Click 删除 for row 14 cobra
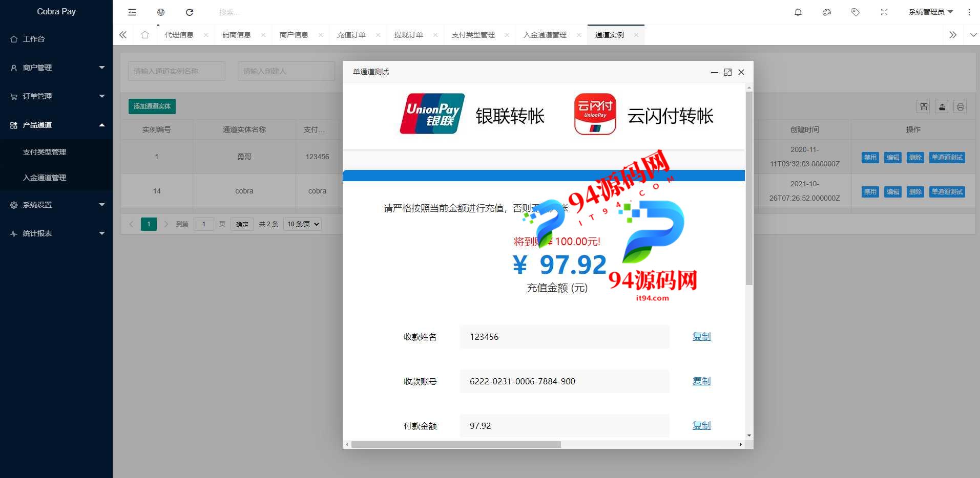Viewport: 980px width, 478px height. [915, 192]
